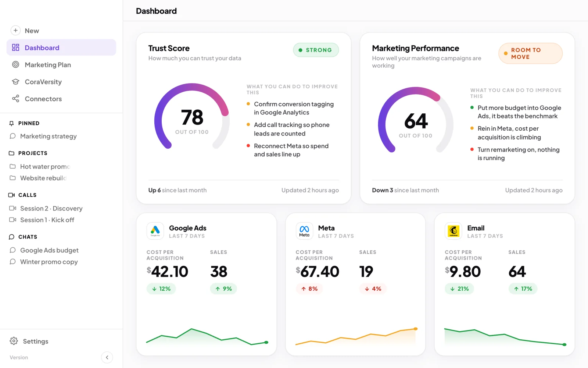Click the Chats bubble header icon

pyautogui.click(x=11, y=237)
